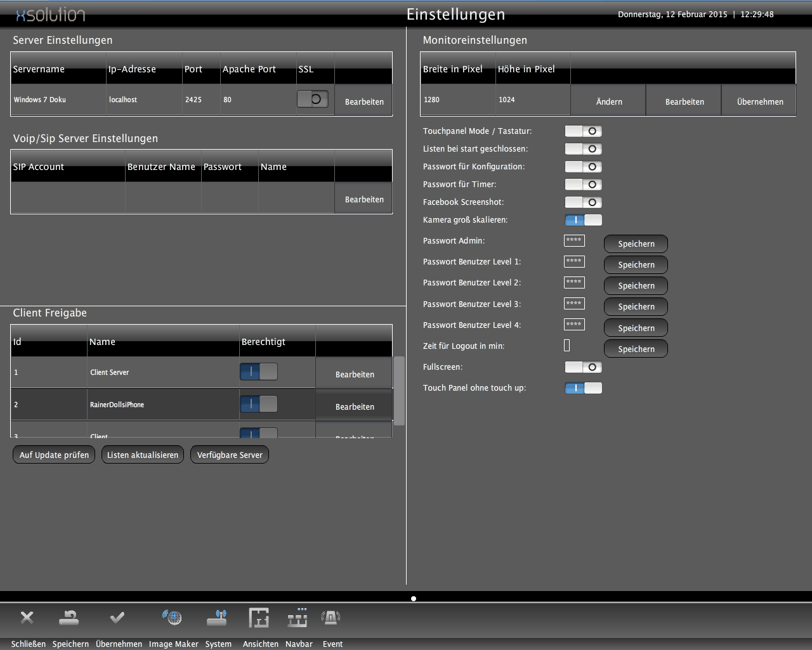The image size is (812, 650).
Task: Click Ändern in Monitoreinstellungen
Action: click(609, 101)
